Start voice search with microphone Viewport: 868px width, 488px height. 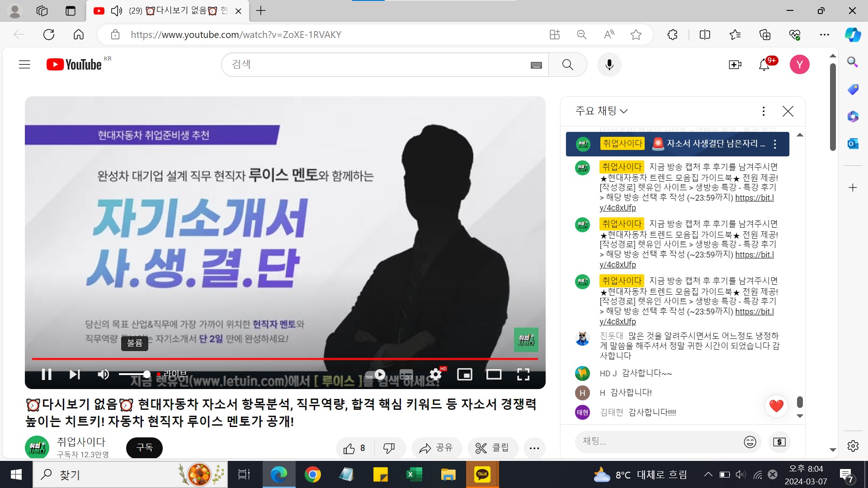point(609,65)
